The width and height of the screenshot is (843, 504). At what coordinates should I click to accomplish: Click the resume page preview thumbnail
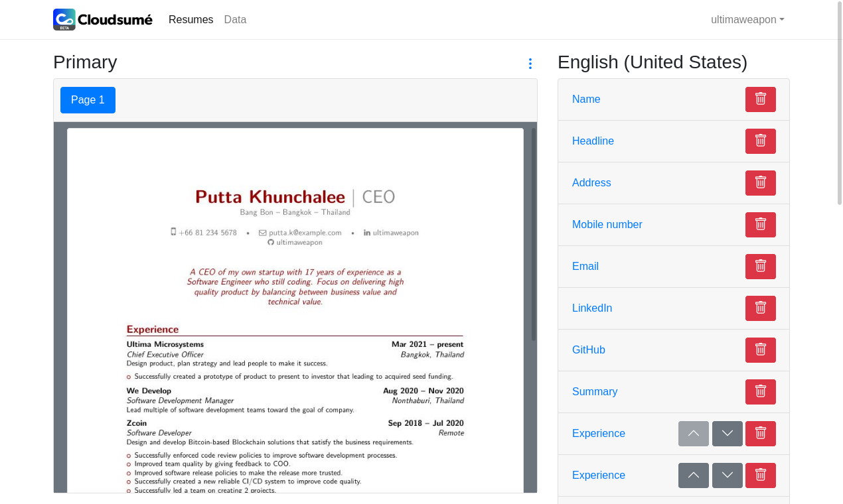(x=295, y=310)
